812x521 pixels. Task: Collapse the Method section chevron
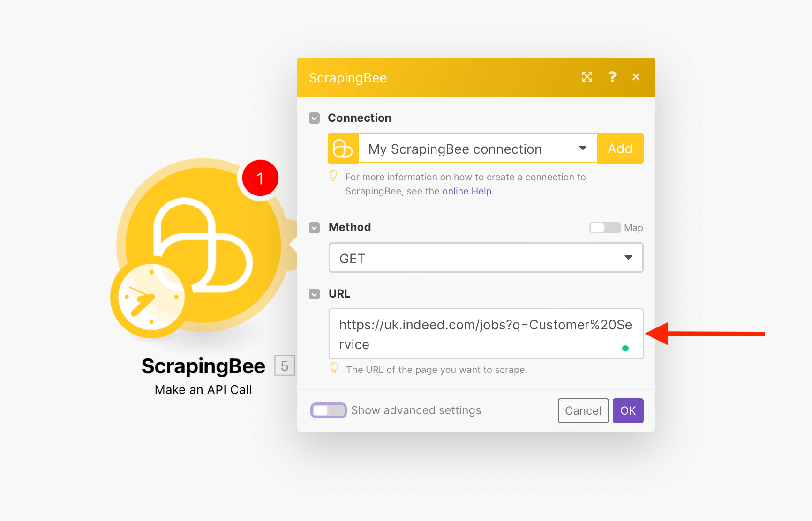(x=315, y=228)
